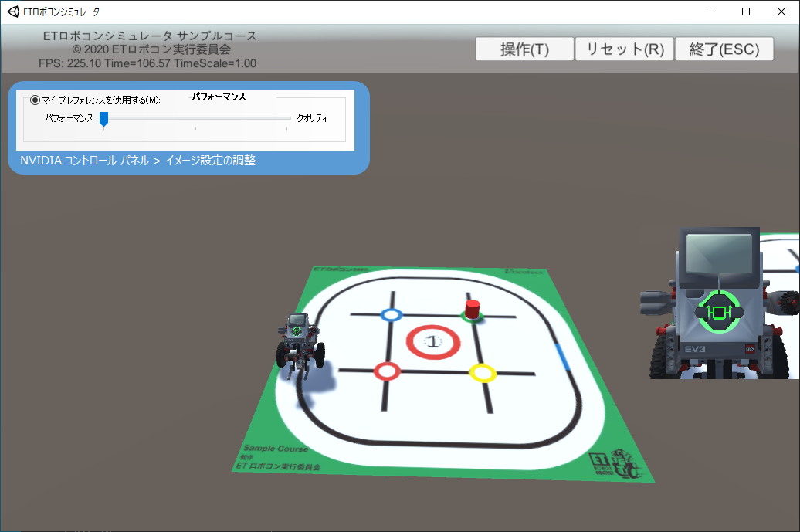This screenshot has height=532, width=800.
Task: Minimize the ETロボコンシミュレータ window
Action: pyautogui.click(x=711, y=12)
